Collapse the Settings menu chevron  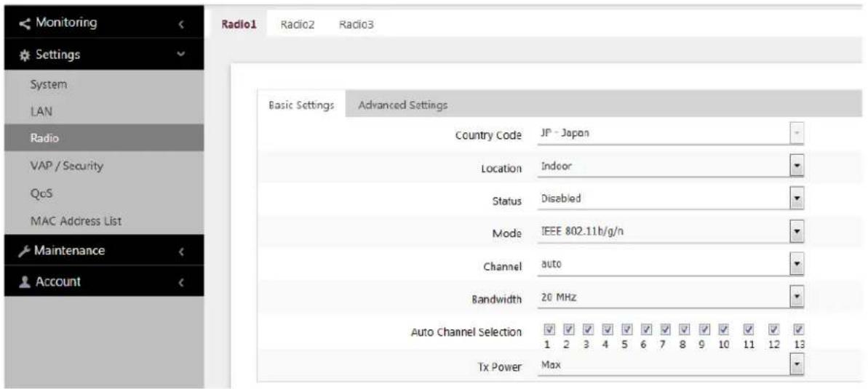coord(180,55)
